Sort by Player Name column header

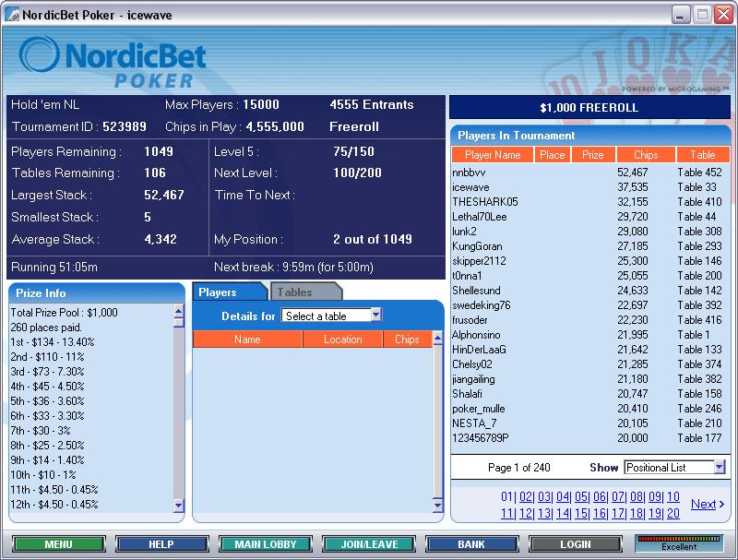(x=493, y=155)
